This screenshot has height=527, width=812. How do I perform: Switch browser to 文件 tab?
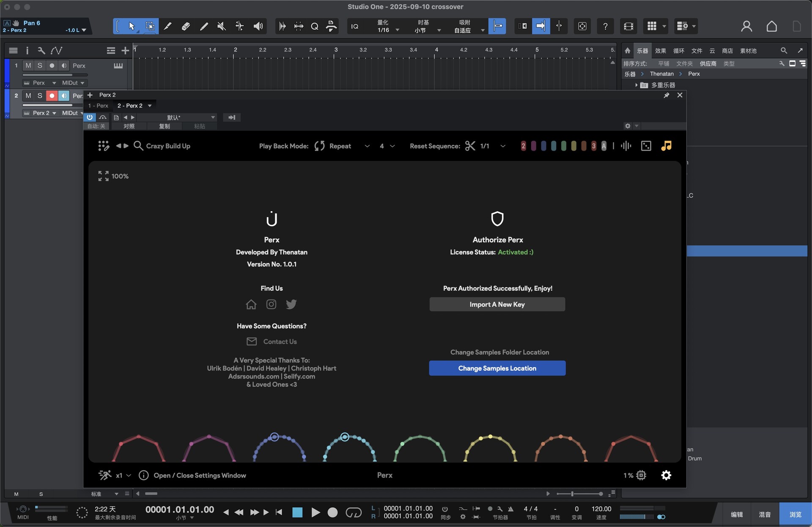[x=697, y=51]
